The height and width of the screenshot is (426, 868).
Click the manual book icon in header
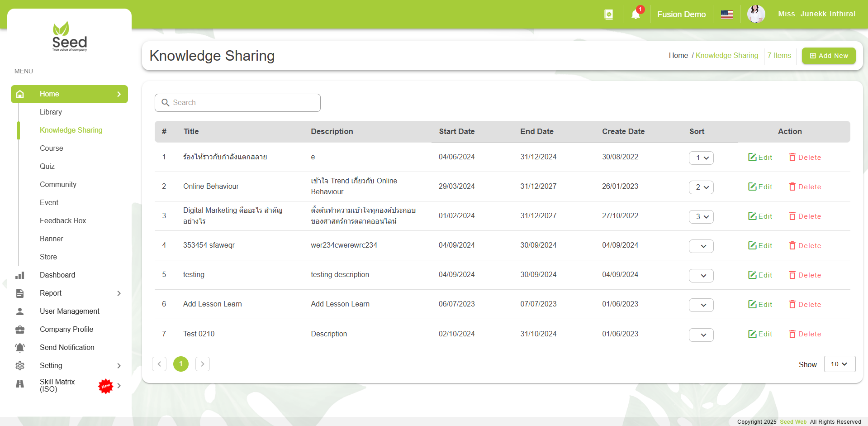(x=609, y=14)
